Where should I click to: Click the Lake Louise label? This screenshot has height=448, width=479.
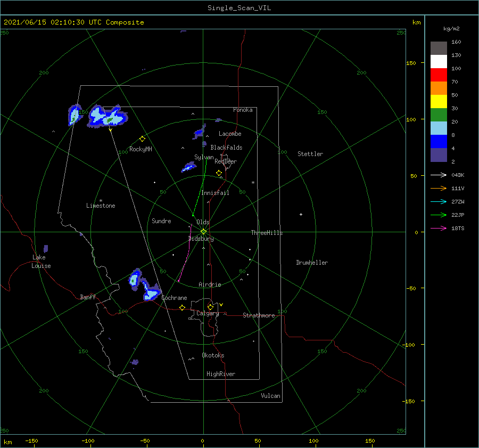[x=41, y=262]
